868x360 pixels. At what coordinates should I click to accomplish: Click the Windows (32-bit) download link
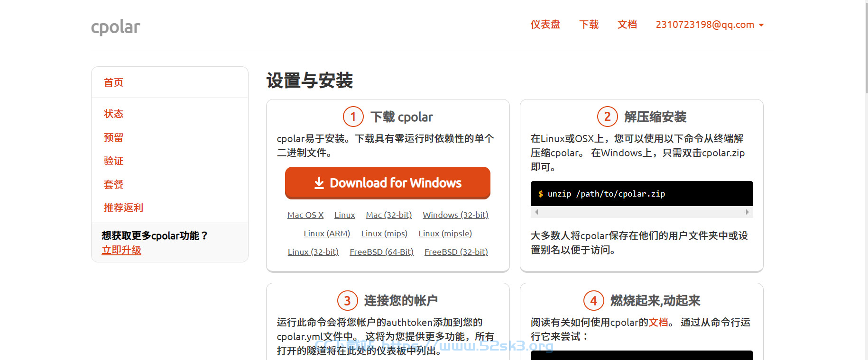tap(455, 215)
